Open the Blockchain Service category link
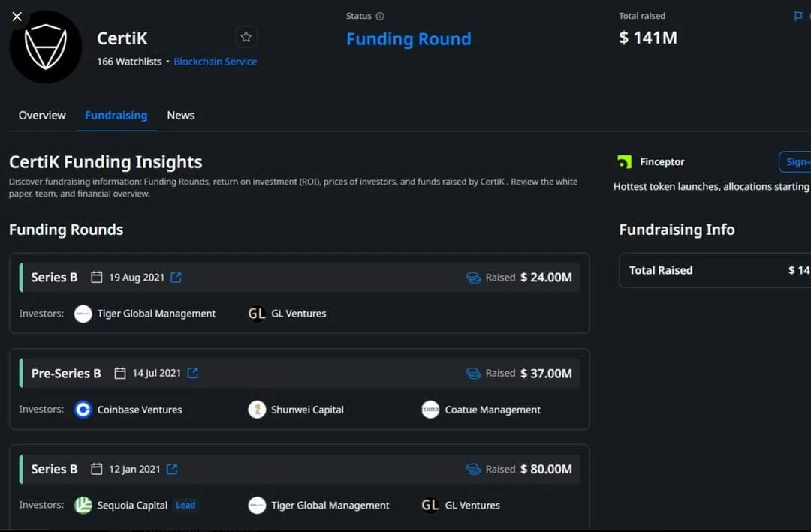 click(x=216, y=61)
